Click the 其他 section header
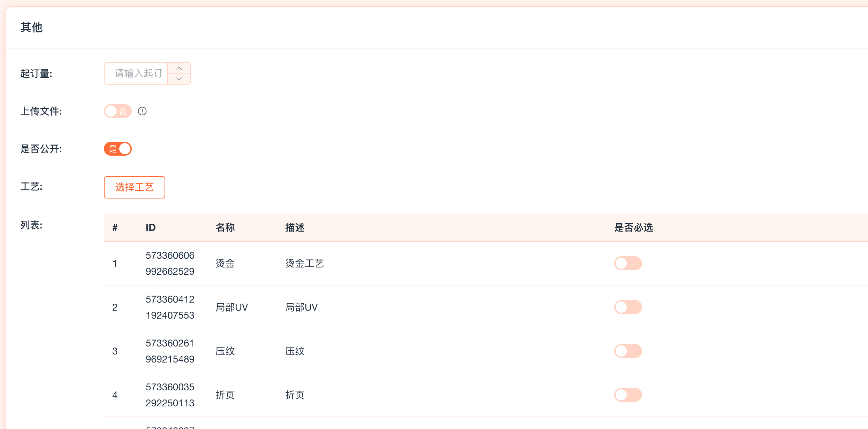 pos(31,27)
